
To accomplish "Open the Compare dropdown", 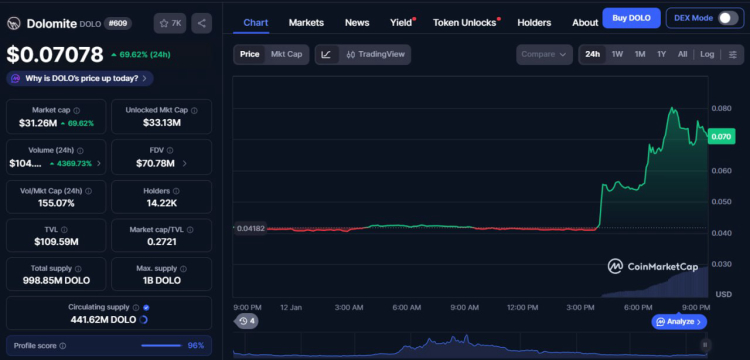I will 544,55.
